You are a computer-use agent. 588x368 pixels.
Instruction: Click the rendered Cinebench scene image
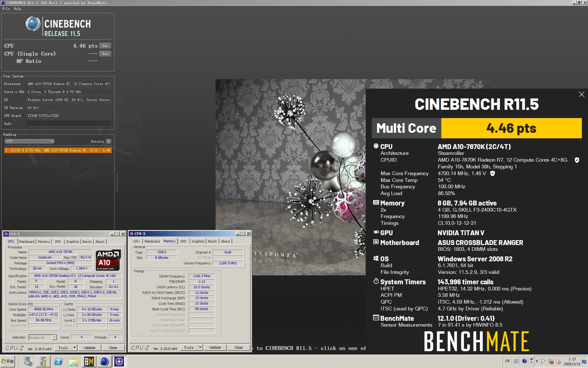tap(290, 177)
